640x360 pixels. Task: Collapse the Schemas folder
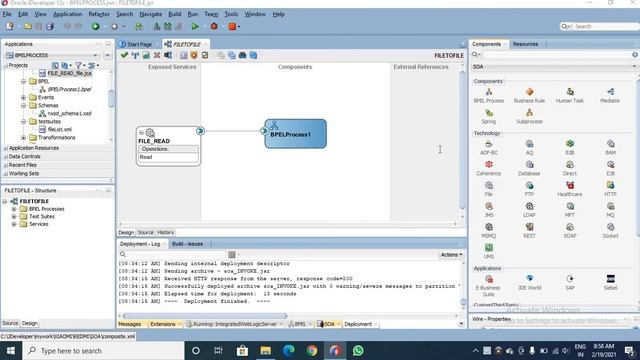pos(24,105)
